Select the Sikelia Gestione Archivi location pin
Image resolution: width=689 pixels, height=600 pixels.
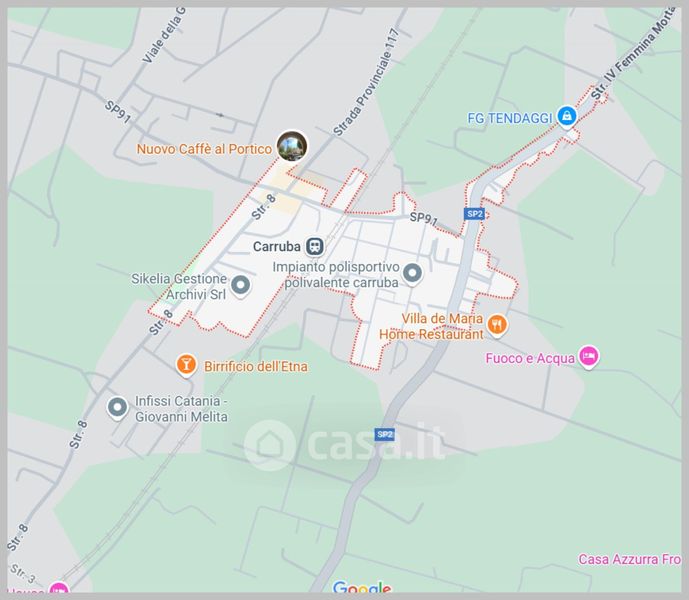pos(240,286)
